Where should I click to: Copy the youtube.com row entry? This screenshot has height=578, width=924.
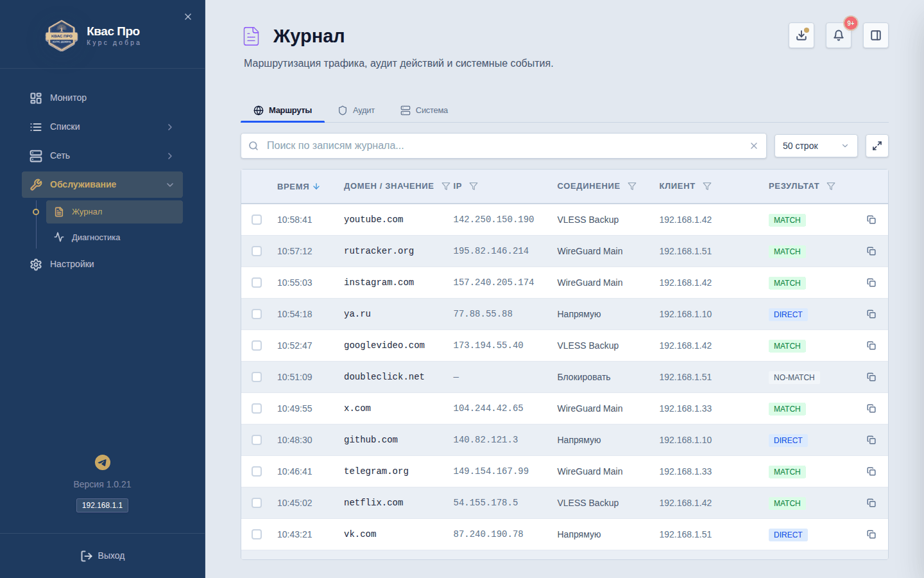click(x=871, y=220)
